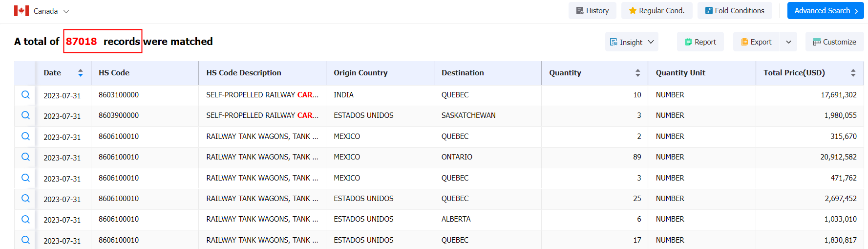Click quantity value 25
868x249 pixels.
click(637, 199)
